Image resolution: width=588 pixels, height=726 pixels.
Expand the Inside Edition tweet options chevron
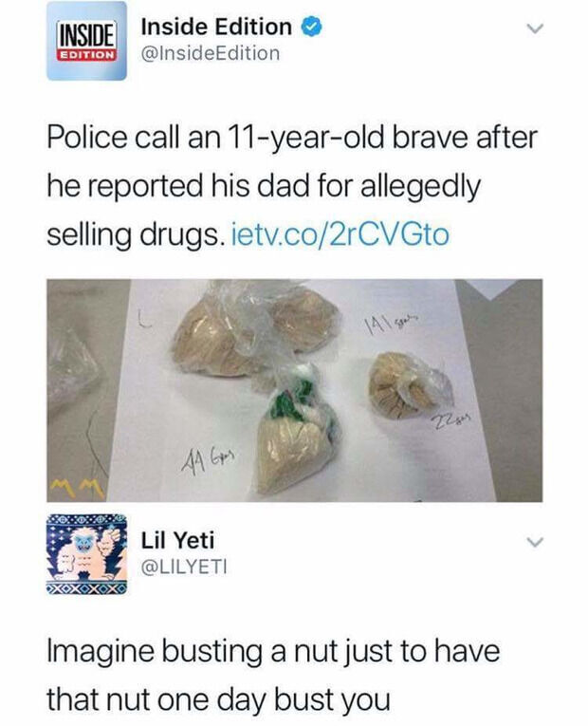pos(534,28)
